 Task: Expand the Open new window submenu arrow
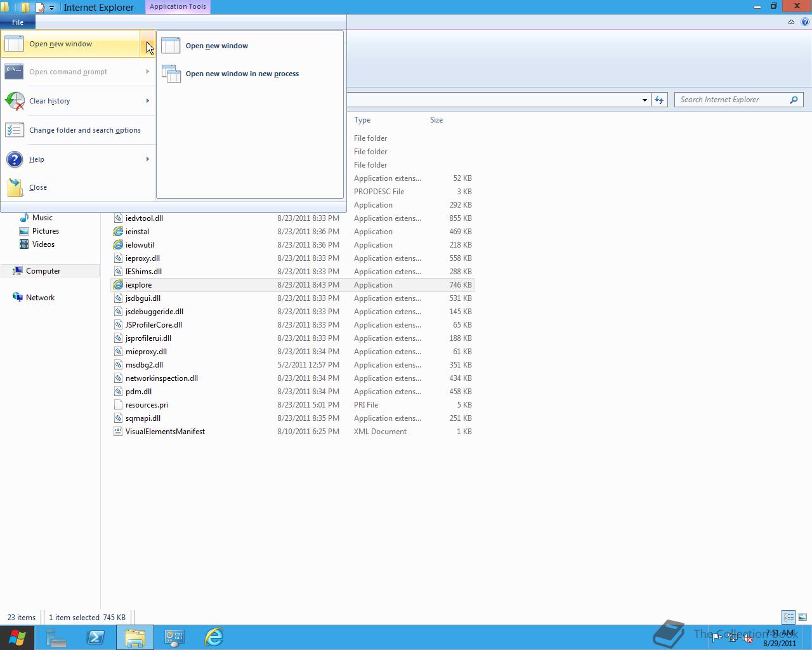point(147,44)
